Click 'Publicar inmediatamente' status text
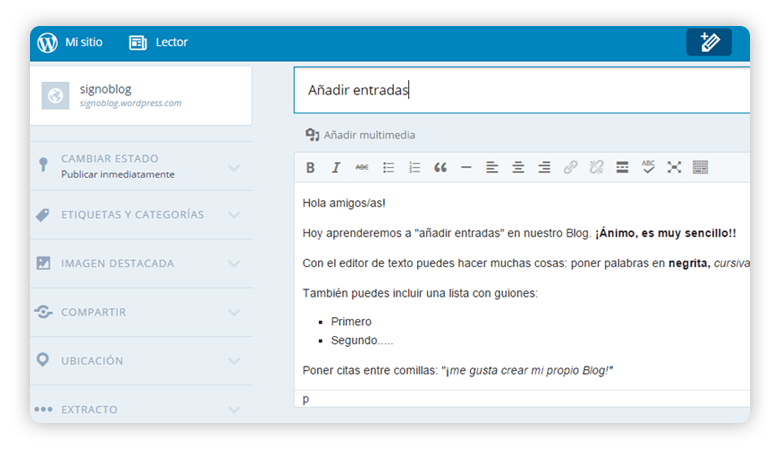This screenshot has height=450, width=780. (118, 175)
